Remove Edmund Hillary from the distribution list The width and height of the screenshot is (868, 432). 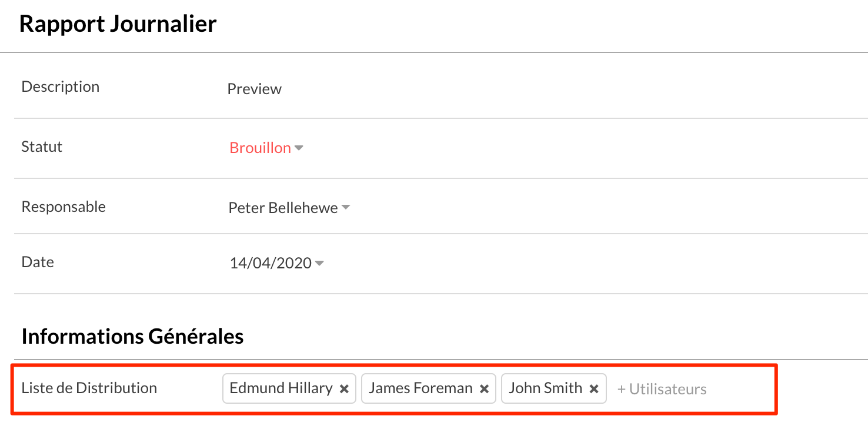click(x=344, y=388)
